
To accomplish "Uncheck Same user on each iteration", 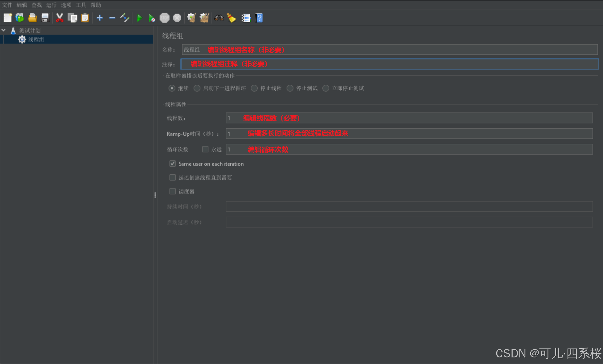I will point(173,164).
